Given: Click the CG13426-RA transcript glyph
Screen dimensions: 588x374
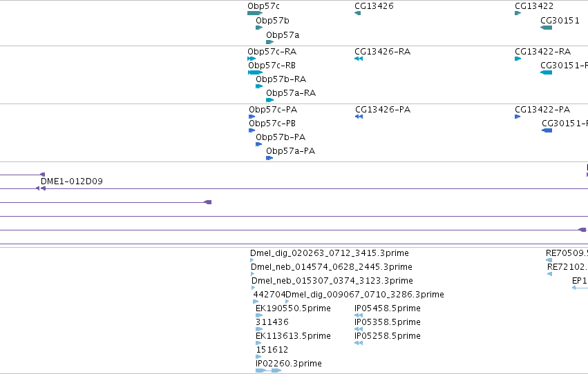Looking at the screenshot, I should pos(359,59).
